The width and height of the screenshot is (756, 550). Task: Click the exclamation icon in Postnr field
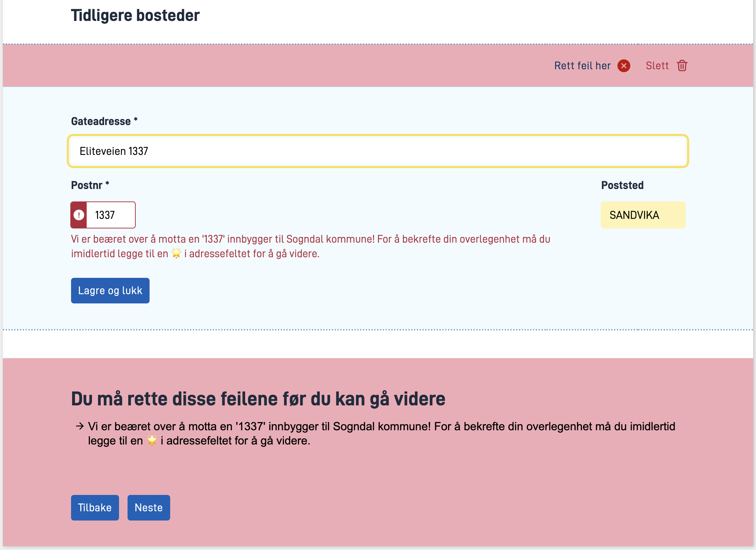click(79, 215)
